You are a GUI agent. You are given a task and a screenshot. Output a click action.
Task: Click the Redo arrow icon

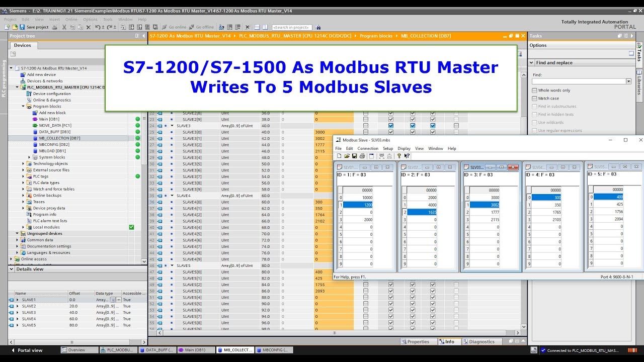[109, 27]
